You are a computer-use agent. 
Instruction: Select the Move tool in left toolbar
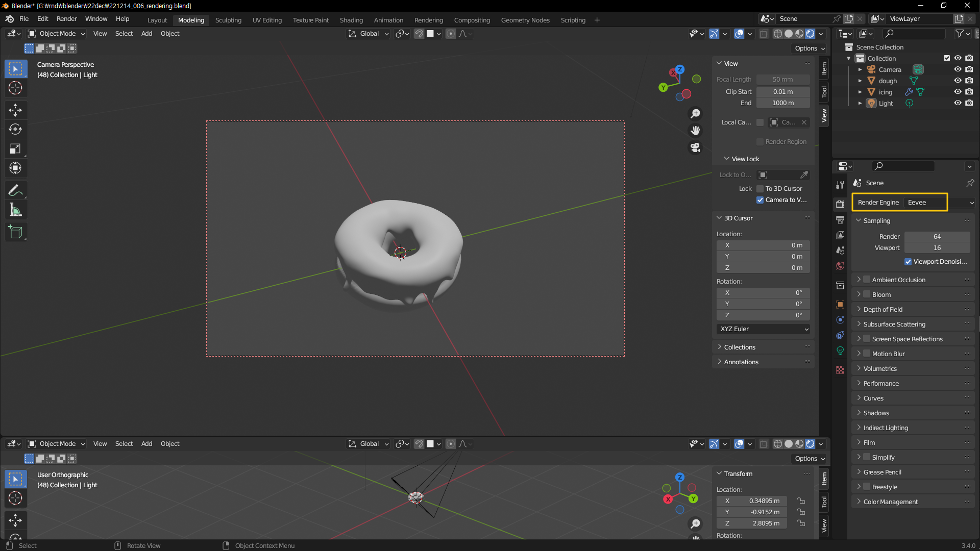pyautogui.click(x=15, y=110)
